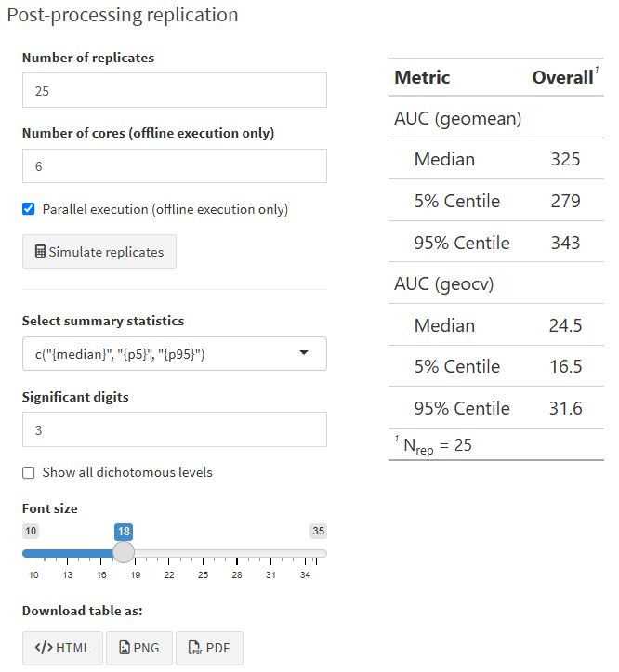This screenshot has height=672, width=619.
Task: Download the table as PDF
Action: pos(209,648)
